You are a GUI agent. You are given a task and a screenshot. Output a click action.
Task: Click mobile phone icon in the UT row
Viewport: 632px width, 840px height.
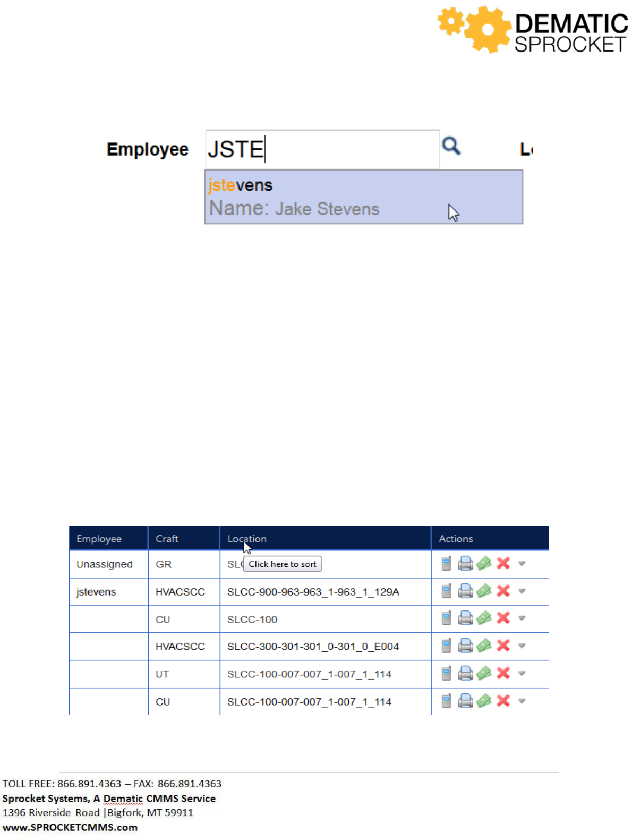click(446, 673)
